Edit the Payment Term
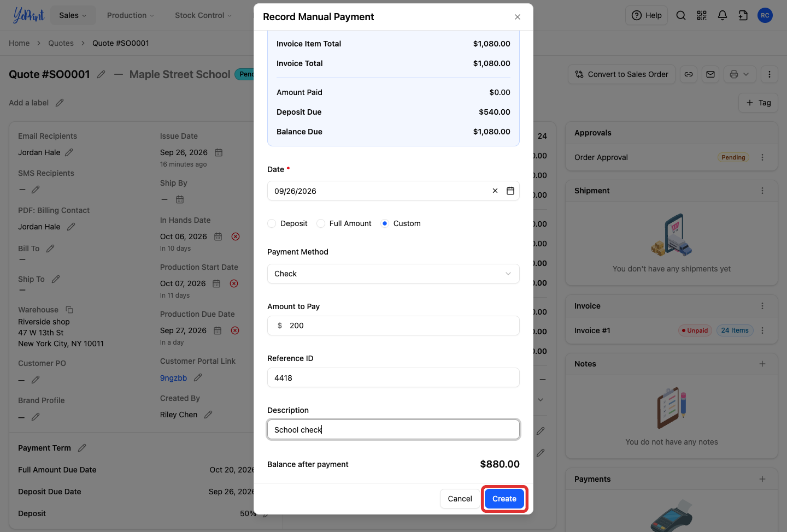 pyautogui.click(x=82, y=448)
